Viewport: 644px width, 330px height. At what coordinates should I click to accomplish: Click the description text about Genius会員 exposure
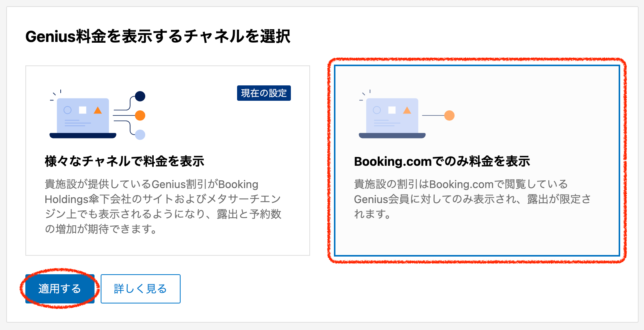[472, 199]
